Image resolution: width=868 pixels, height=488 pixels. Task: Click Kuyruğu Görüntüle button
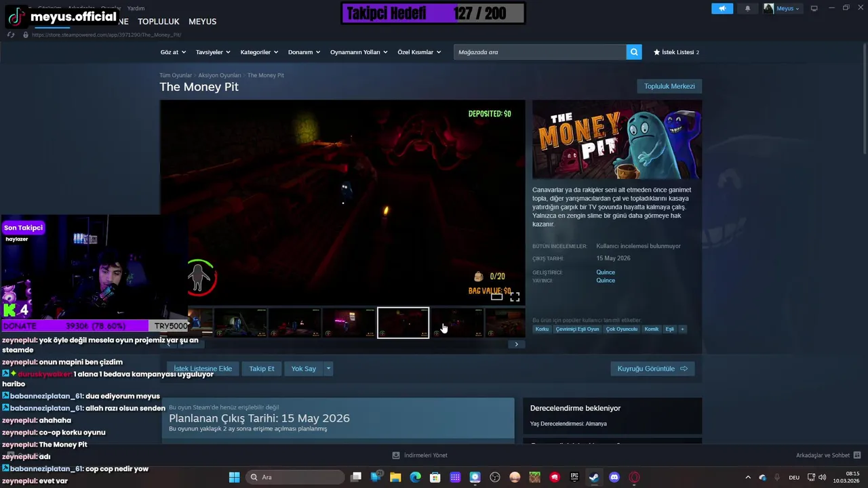(652, 369)
